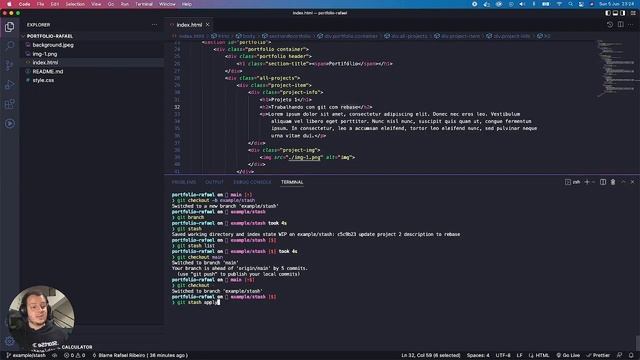Viewport: 640px width, 360px height.
Task: Open the Run and Debug view
Action: (9, 84)
